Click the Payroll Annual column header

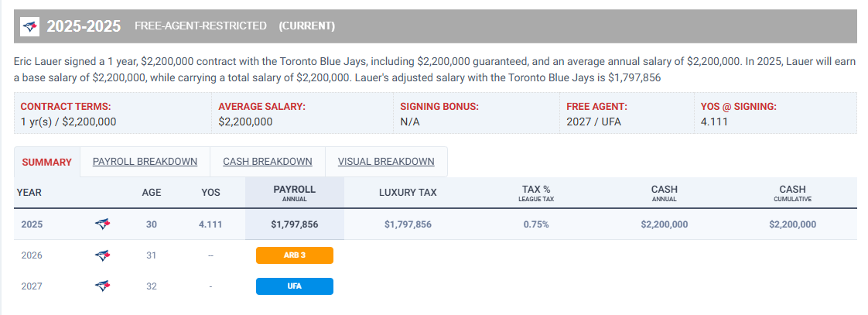click(295, 193)
